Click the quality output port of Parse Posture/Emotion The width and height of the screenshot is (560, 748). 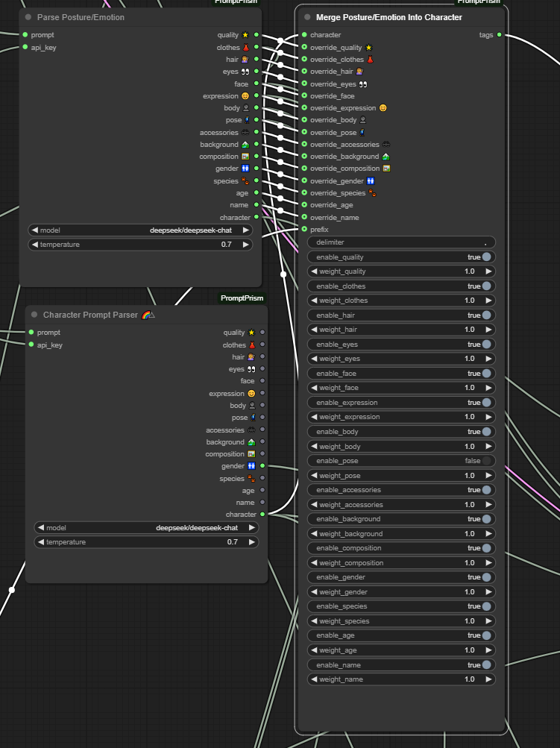[257, 35]
